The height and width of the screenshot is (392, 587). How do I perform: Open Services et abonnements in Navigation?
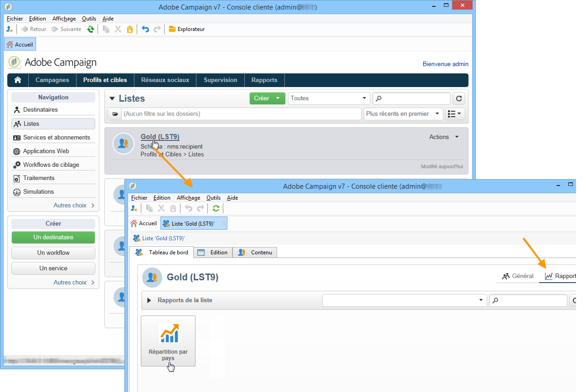pyautogui.click(x=53, y=137)
